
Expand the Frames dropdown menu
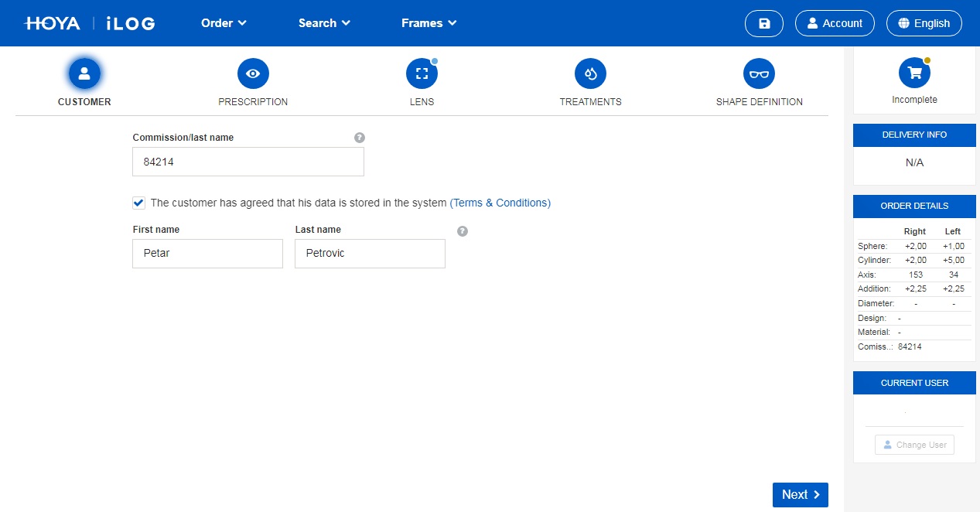pyautogui.click(x=429, y=23)
